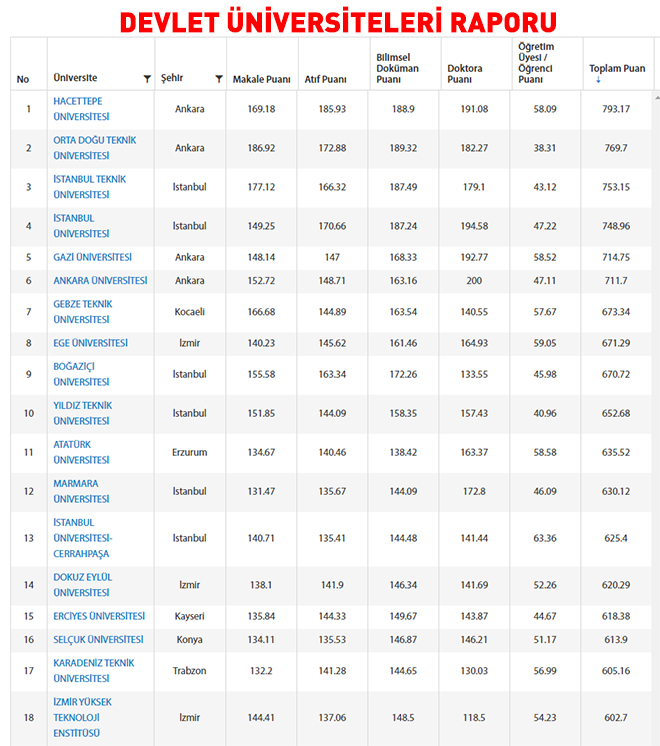This screenshot has height=746, width=660.
Task: Open BOĞAZİÇİ ÜNİVERSİTESİ link
Action: 81,374
